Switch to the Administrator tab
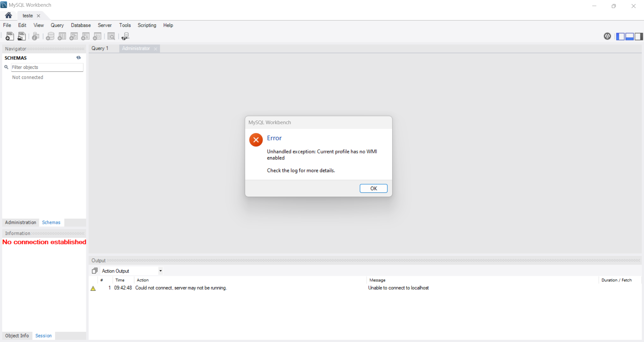This screenshot has height=342, width=644. pos(136,48)
